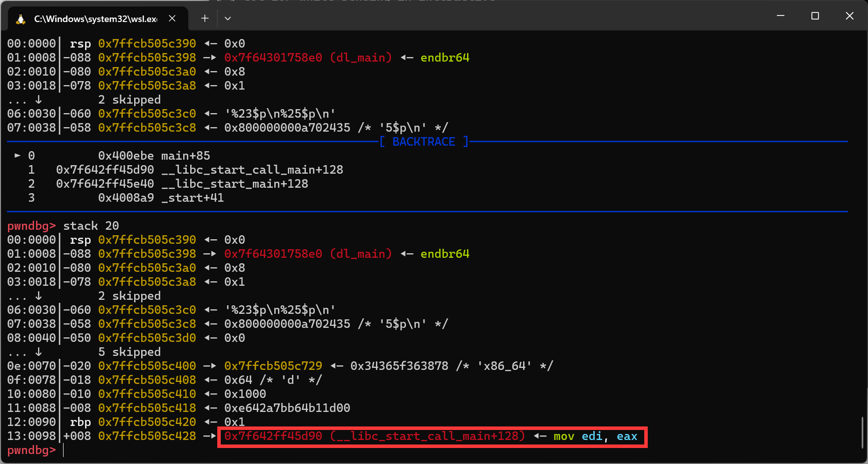Click the _start+41 backtrace frame
Image resolution: width=868 pixels, height=464 pixels.
196,198
